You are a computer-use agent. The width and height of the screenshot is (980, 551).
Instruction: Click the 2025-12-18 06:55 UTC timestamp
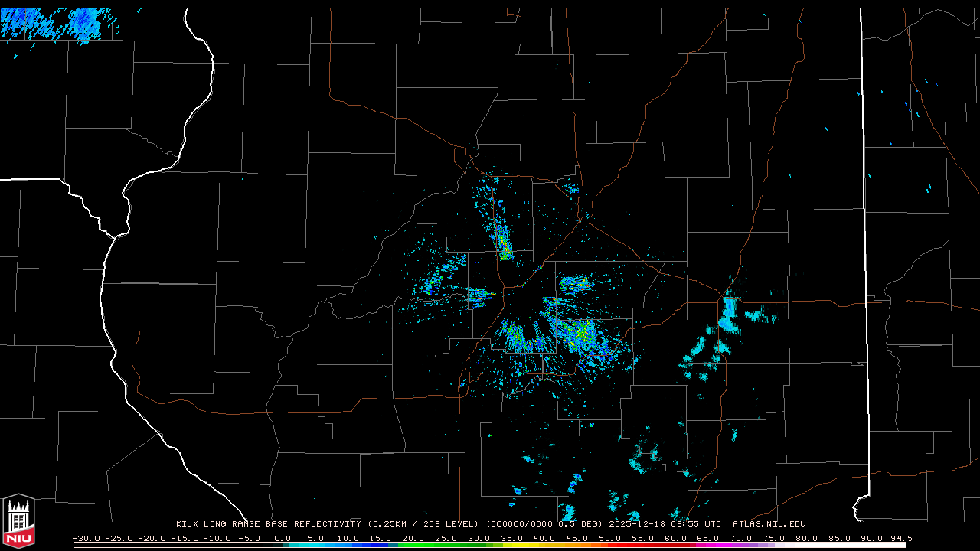pyautogui.click(x=665, y=524)
